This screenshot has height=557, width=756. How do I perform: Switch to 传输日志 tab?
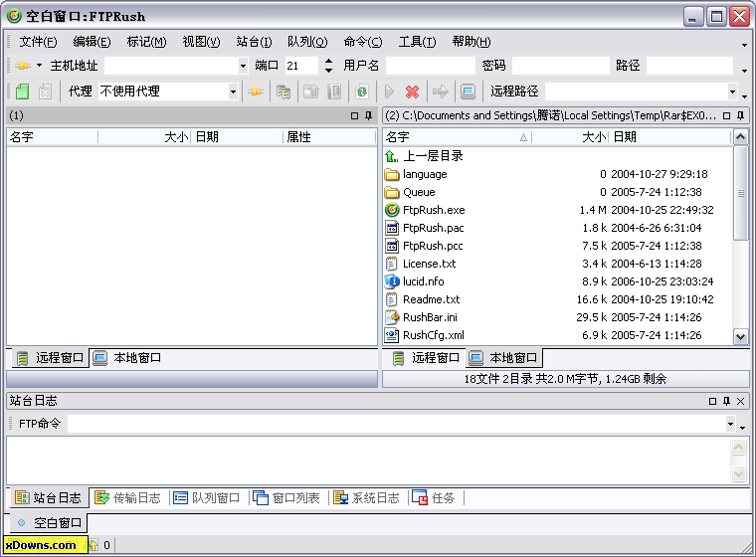click(127, 497)
